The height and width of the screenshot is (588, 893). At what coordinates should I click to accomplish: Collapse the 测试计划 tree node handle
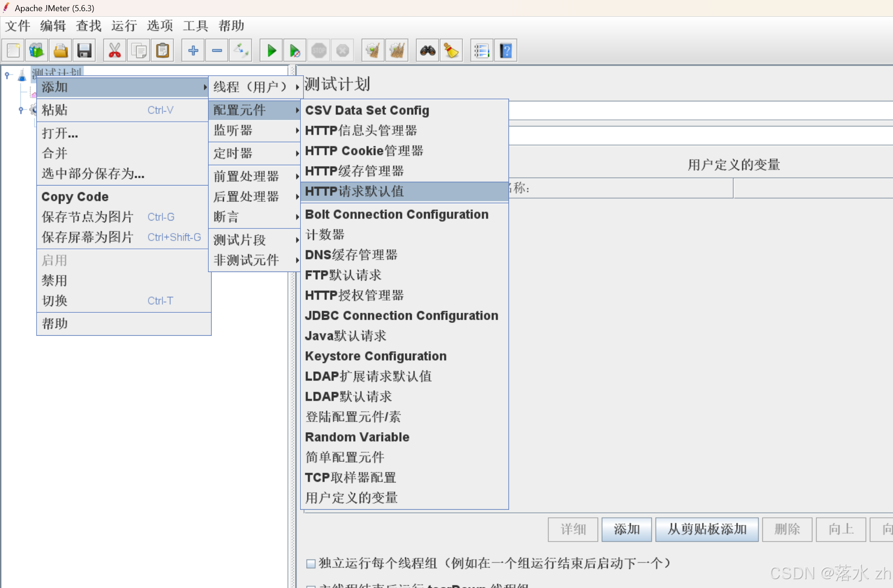click(x=7, y=75)
